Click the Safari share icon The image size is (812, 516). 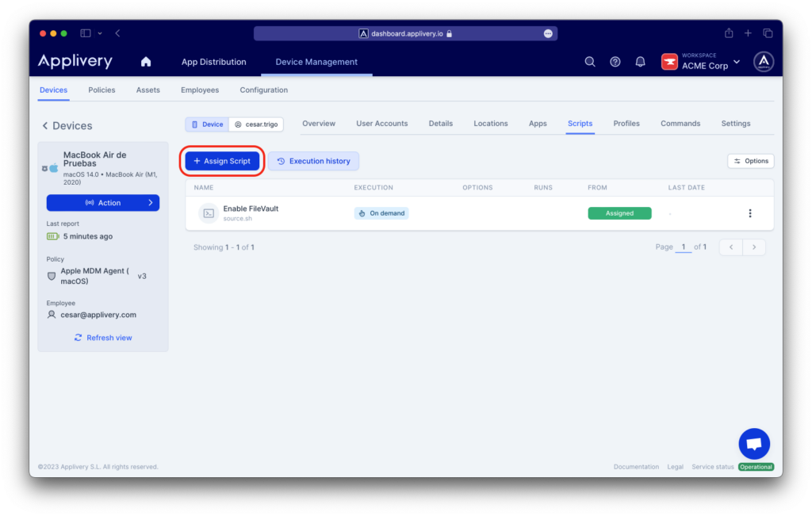pos(729,33)
